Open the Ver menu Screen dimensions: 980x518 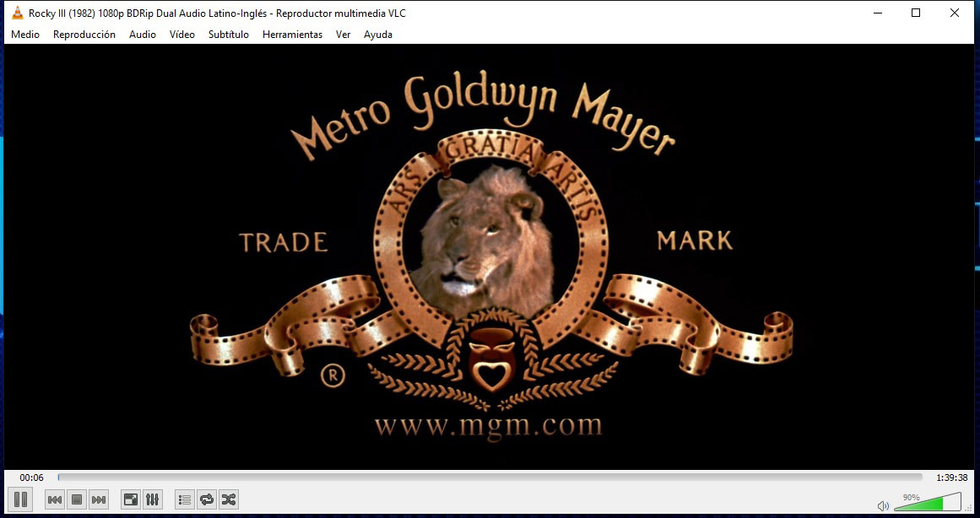click(343, 35)
